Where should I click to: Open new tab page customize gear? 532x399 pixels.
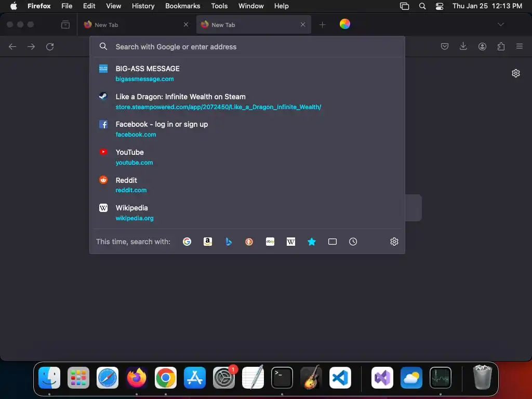pos(516,73)
